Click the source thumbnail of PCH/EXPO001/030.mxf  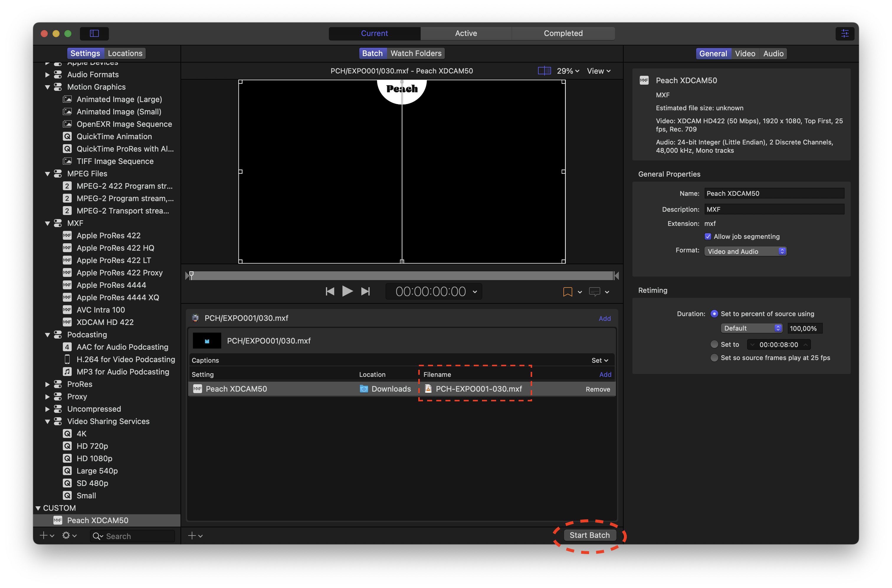(x=207, y=341)
